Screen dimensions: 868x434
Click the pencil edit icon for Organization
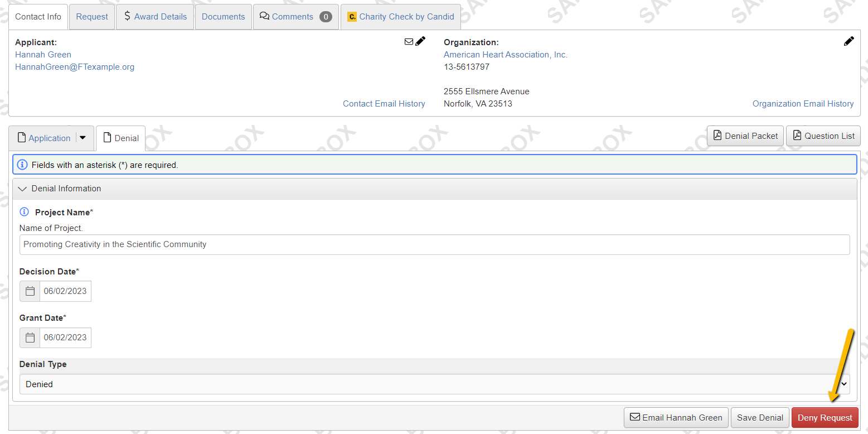[x=849, y=40]
